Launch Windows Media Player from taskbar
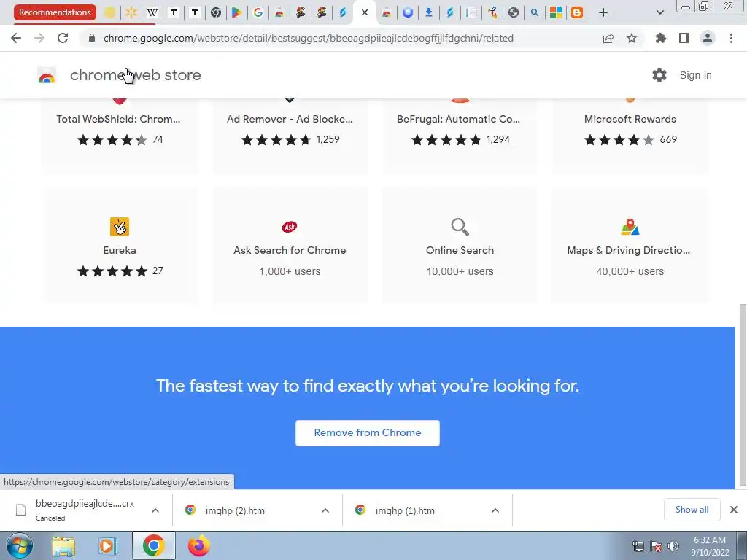This screenshot has width=747, height=560. (108, 546)
